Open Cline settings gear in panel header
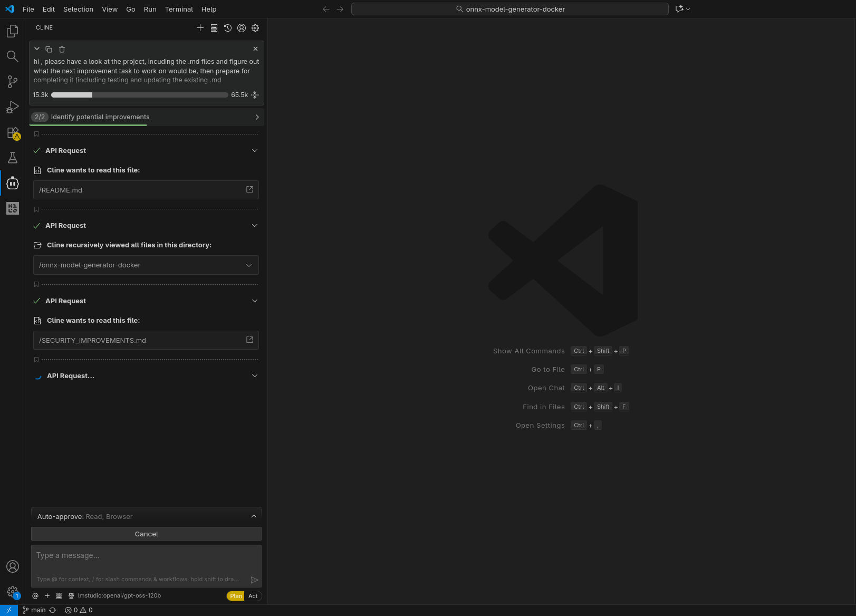 tap(255, 28)
